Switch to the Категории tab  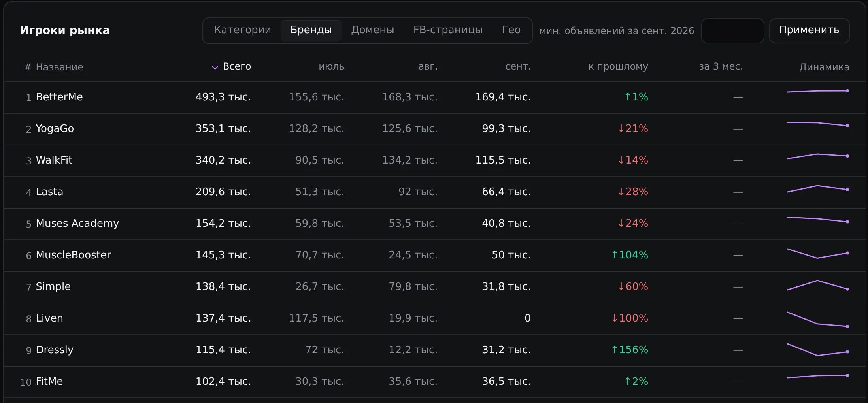(242, 30)
